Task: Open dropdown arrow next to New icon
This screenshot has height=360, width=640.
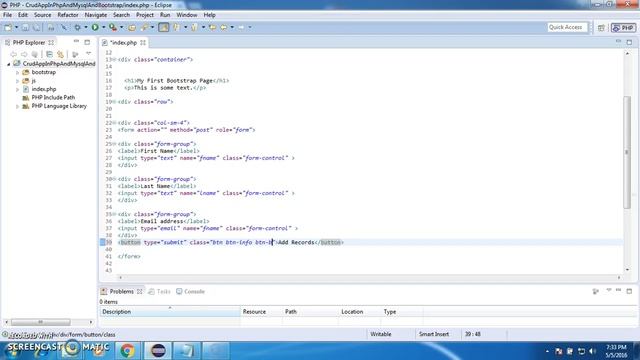Action: point(16,27)
